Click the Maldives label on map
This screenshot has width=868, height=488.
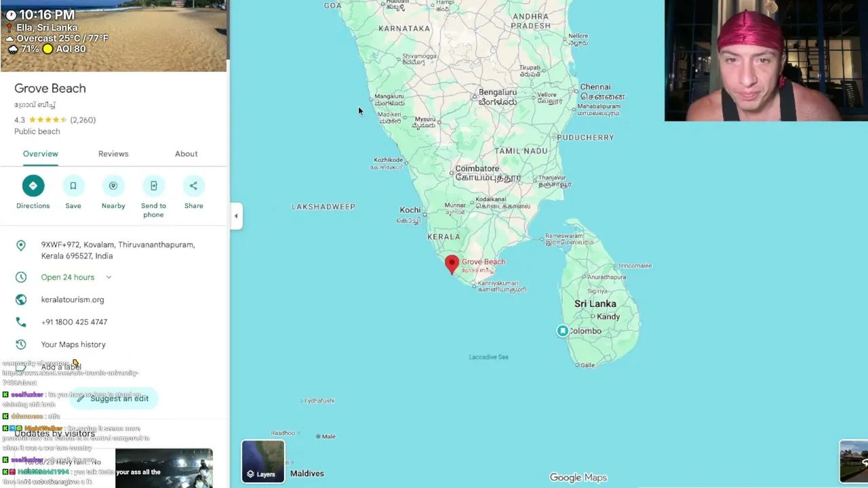(307, 474)
